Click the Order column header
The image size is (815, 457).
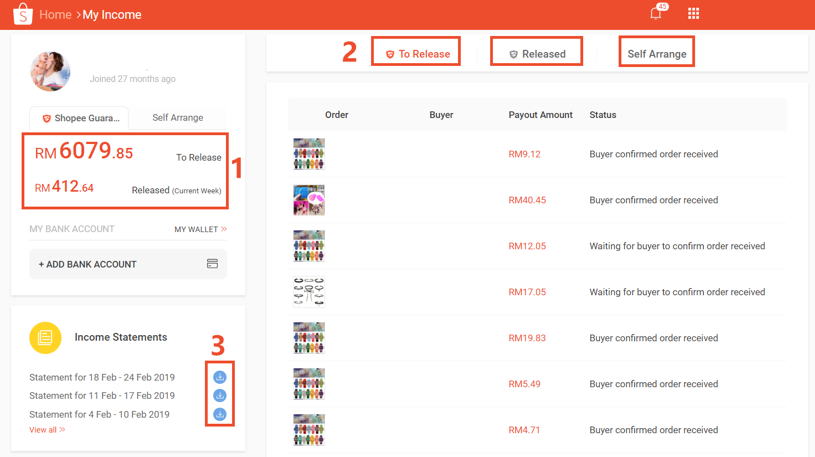tap(336, 115)
